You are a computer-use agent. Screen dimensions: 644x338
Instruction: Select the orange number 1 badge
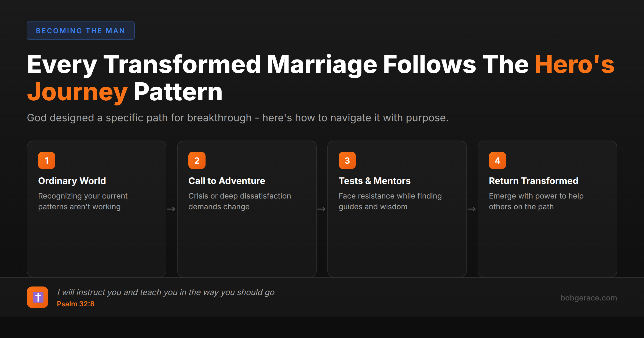(46, 160)
